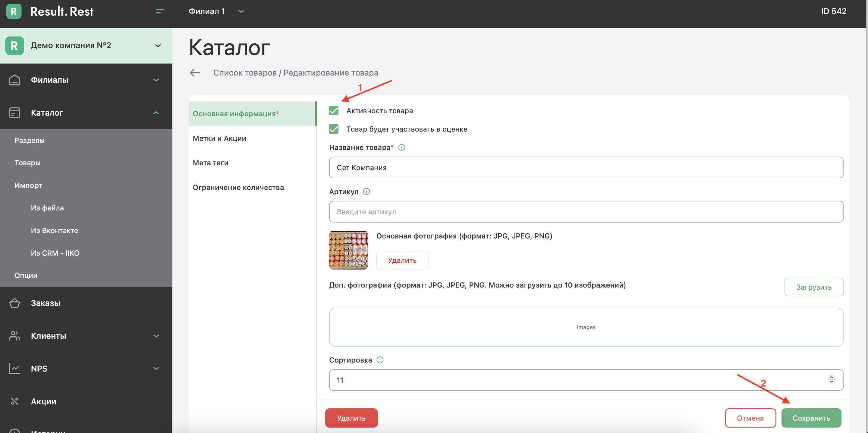Click Загрузить button for additional photos

pos(813,287)
